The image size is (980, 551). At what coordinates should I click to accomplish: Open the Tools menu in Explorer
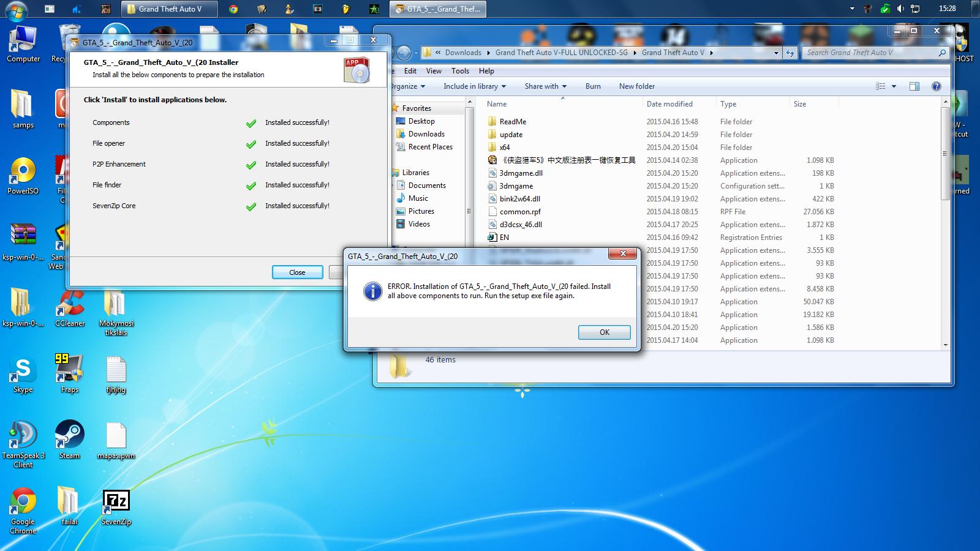(x=460, y=71)
